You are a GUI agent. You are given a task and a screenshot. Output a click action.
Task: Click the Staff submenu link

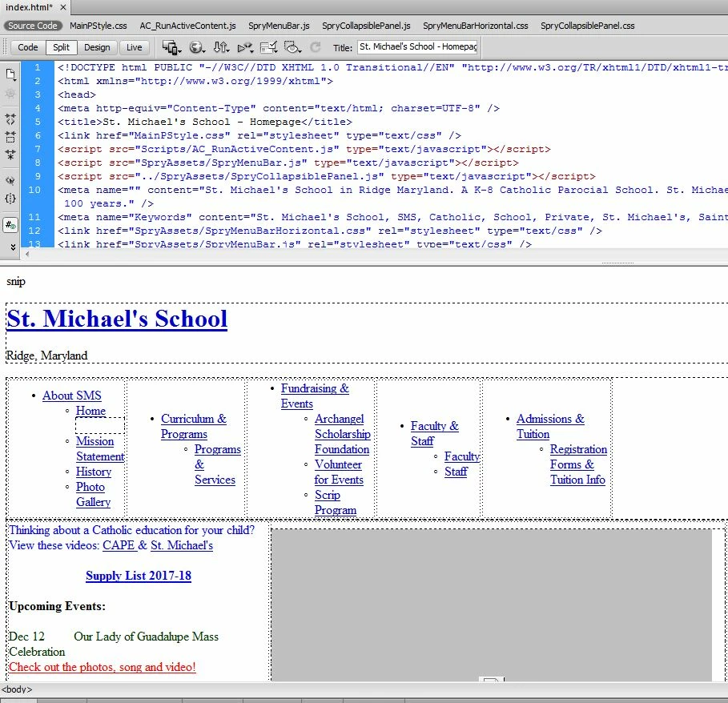pyautogui.click(x=456, y=472)
